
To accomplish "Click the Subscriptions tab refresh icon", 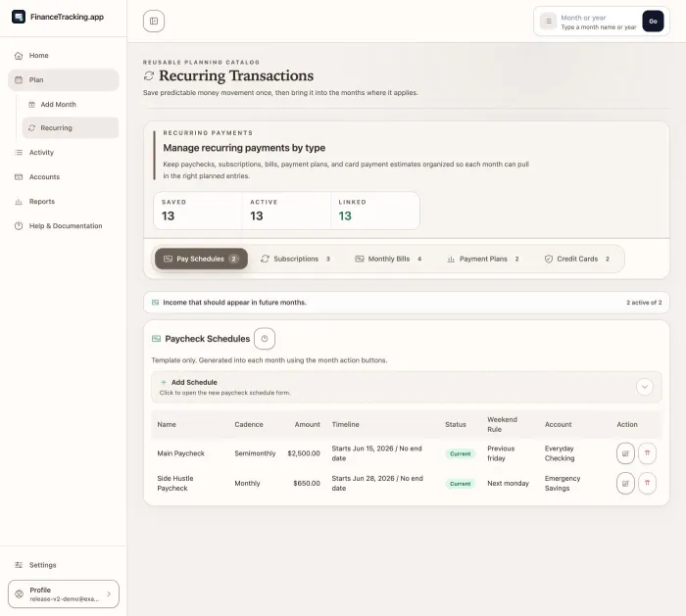I will [x=265, y=259].
